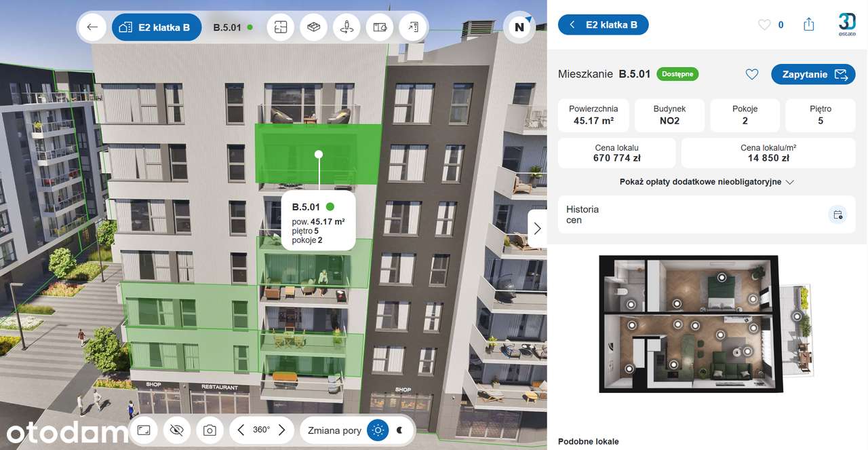Toggle overlay visibility with crossed eye icon

[177, 430]
